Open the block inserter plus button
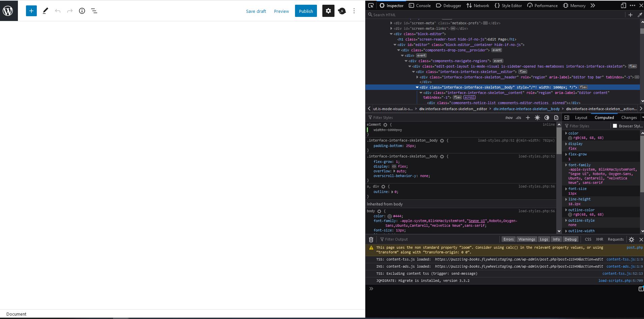The width and height of the screenshot is (644, 319). pos(31,11)
